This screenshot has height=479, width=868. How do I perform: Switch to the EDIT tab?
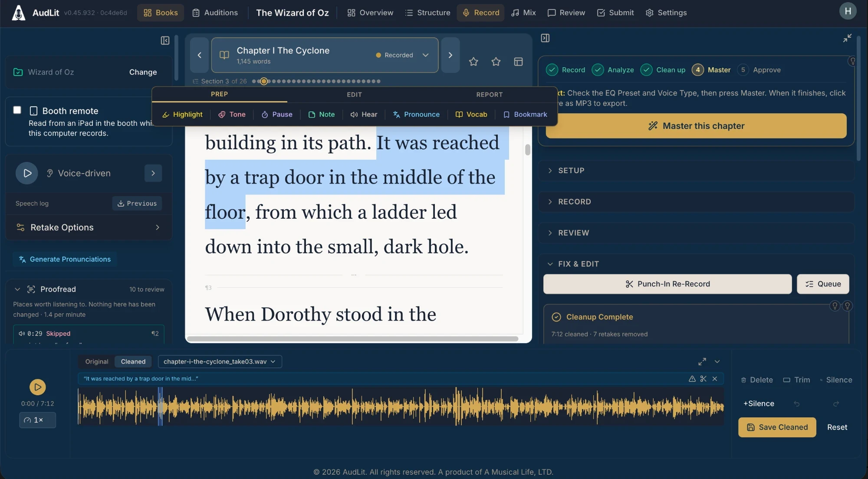(354, 95)
